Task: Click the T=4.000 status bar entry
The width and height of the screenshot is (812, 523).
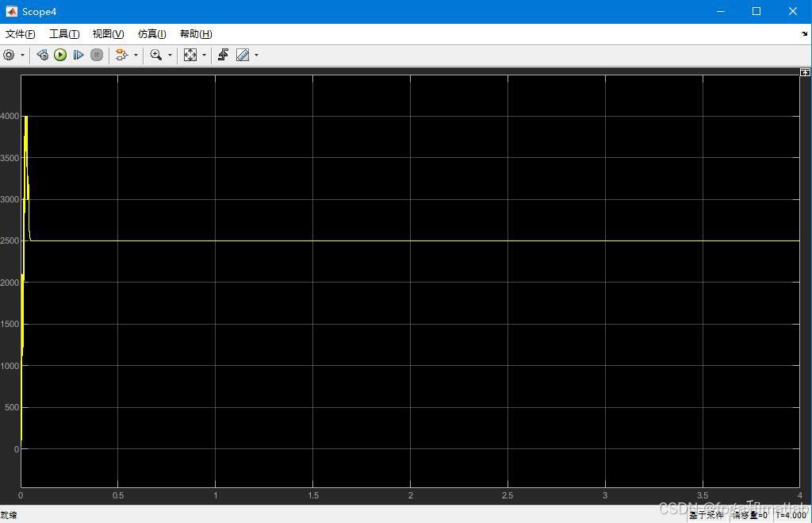Action: coord(791,515)
